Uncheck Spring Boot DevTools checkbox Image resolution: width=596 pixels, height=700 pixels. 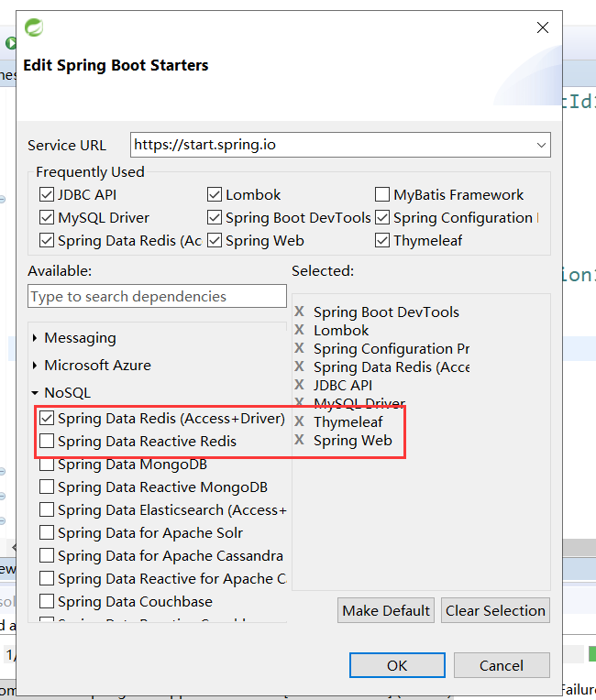pyautogui.click(x=215, y=217)
